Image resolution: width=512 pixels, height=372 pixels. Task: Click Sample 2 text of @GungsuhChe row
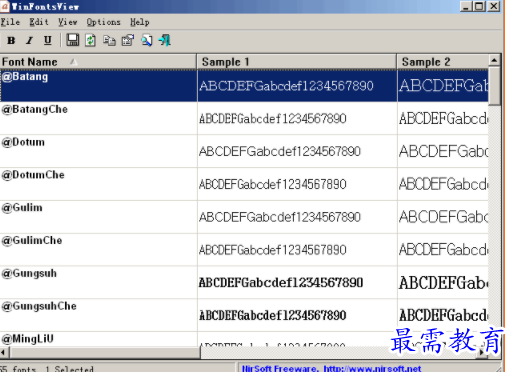444,315
